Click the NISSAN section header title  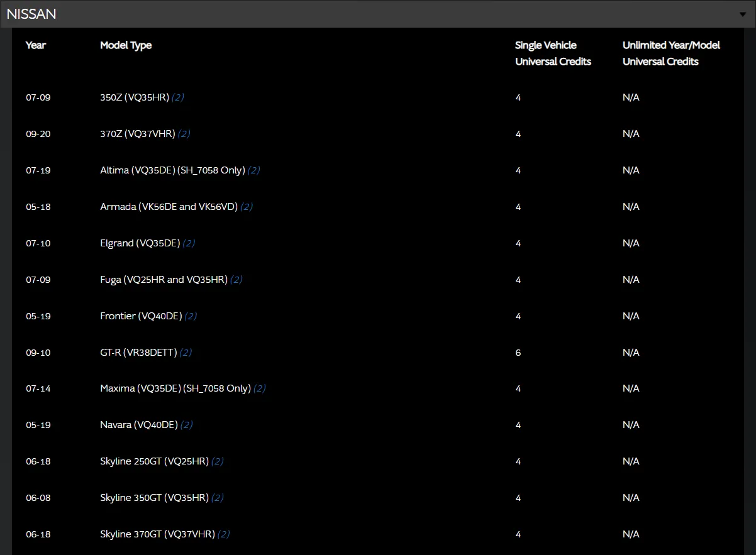31,14
